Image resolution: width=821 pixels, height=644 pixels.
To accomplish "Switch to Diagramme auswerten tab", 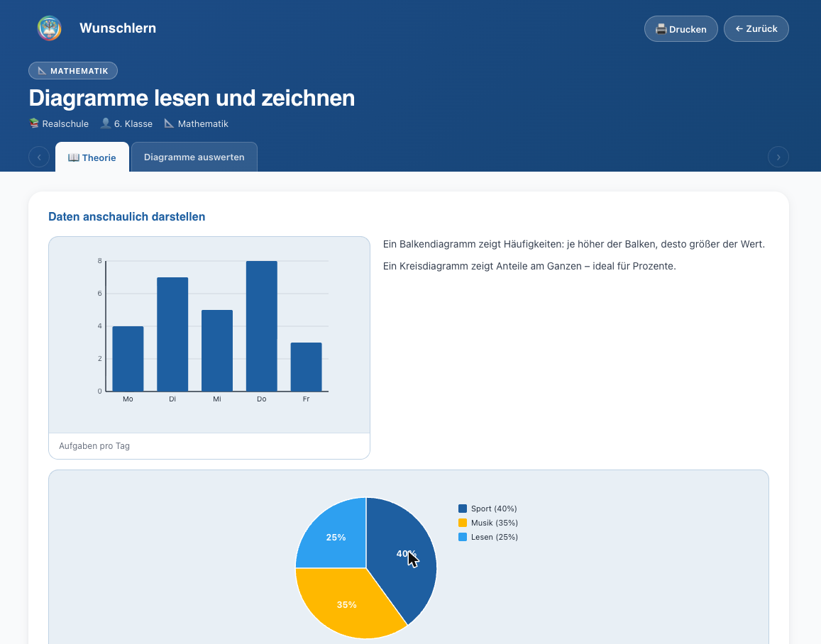I will pos(194,157).
